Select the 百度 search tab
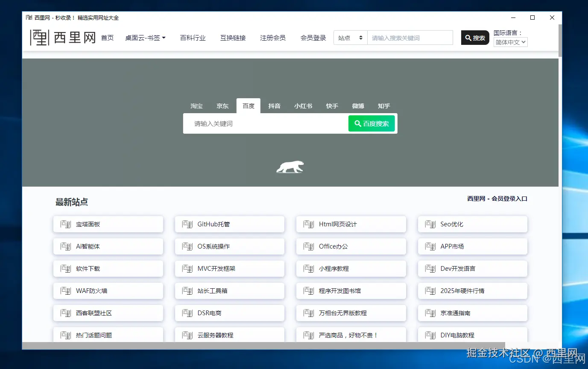This screenshot has width=588, height=369. pos(249,106)
